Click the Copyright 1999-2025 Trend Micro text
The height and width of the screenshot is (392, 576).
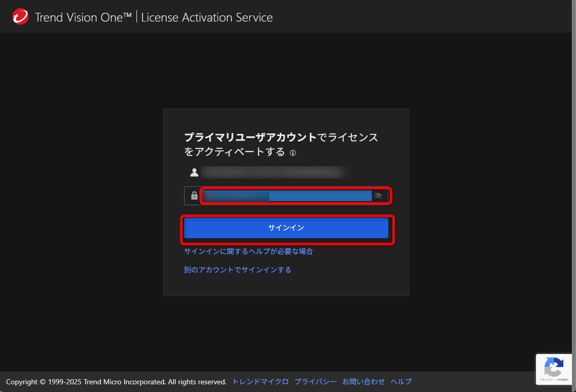pos(116,382)
